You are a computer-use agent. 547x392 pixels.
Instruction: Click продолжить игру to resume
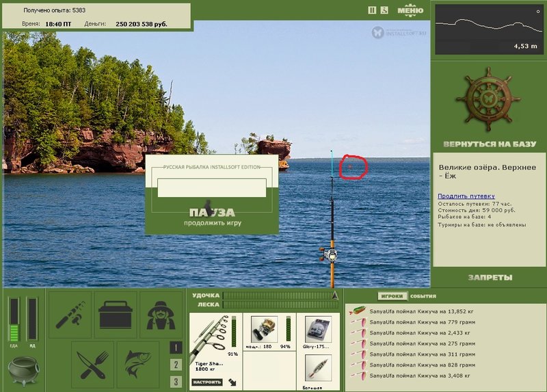pos(213,223)
